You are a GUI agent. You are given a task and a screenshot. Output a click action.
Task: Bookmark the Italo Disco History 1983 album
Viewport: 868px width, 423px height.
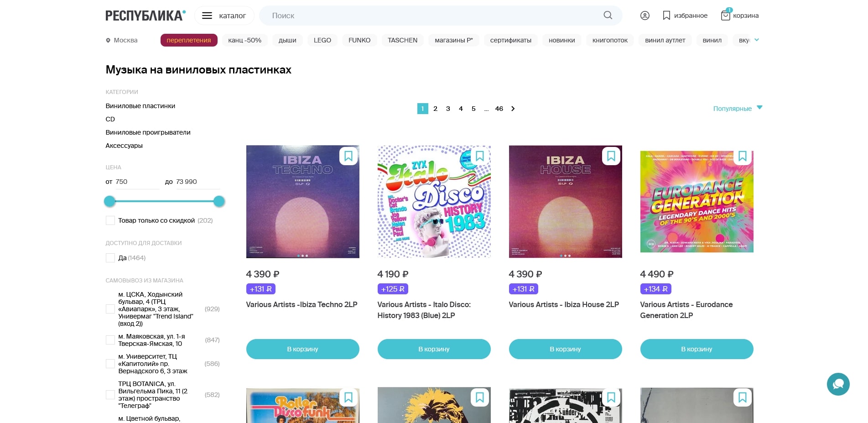point(480,156)
